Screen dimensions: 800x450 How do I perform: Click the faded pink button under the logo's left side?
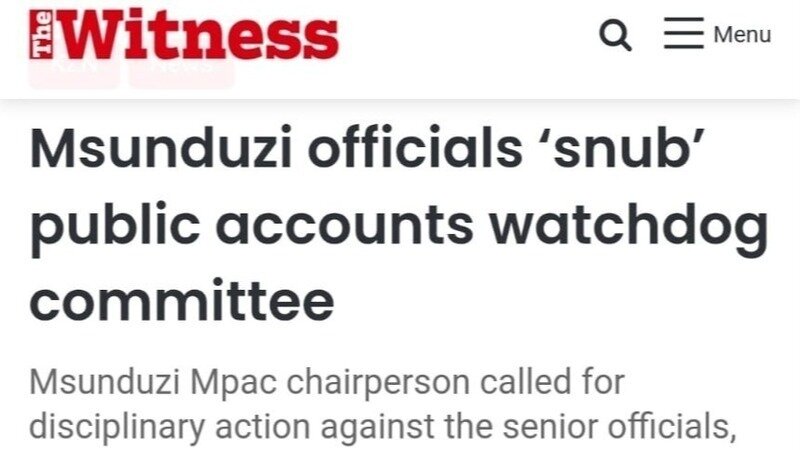point(72,72)
